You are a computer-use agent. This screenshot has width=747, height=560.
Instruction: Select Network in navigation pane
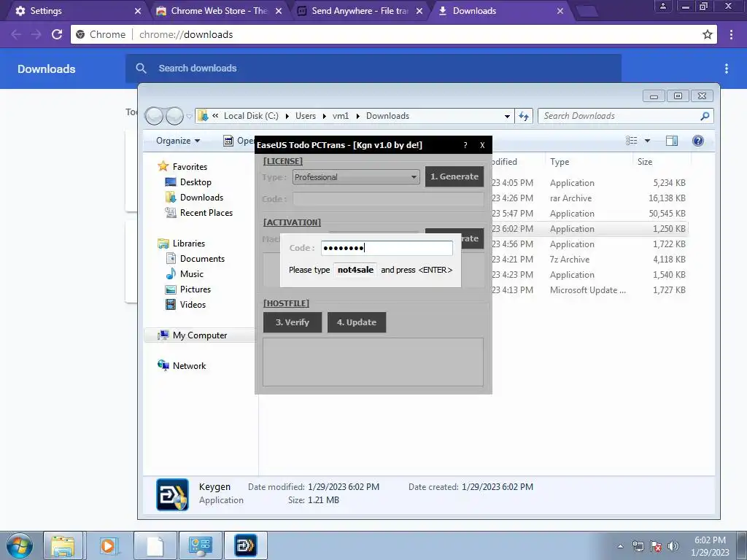point(189,366)
